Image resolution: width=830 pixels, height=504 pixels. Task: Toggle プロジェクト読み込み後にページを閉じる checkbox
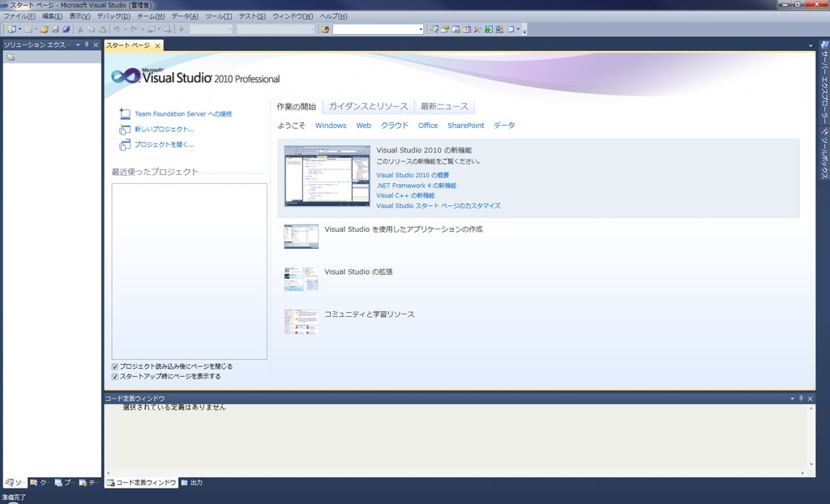pyautogui.click(x=115, y=366)
